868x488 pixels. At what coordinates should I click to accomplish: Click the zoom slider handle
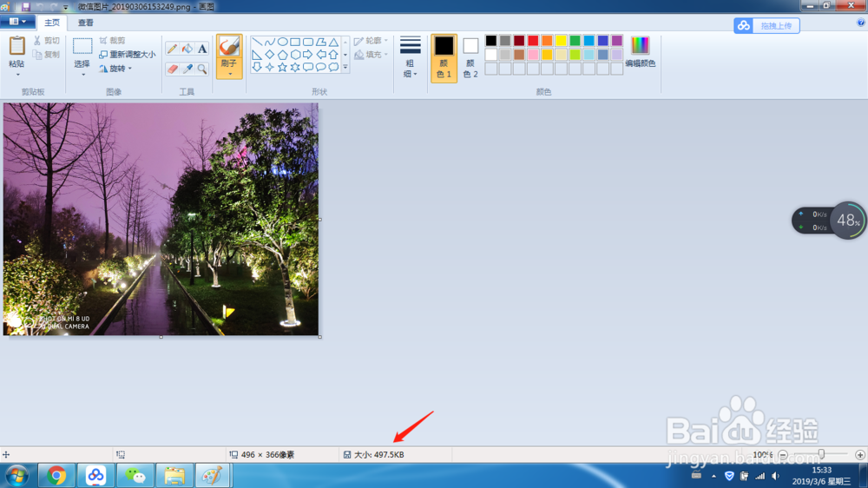[821, 454]
